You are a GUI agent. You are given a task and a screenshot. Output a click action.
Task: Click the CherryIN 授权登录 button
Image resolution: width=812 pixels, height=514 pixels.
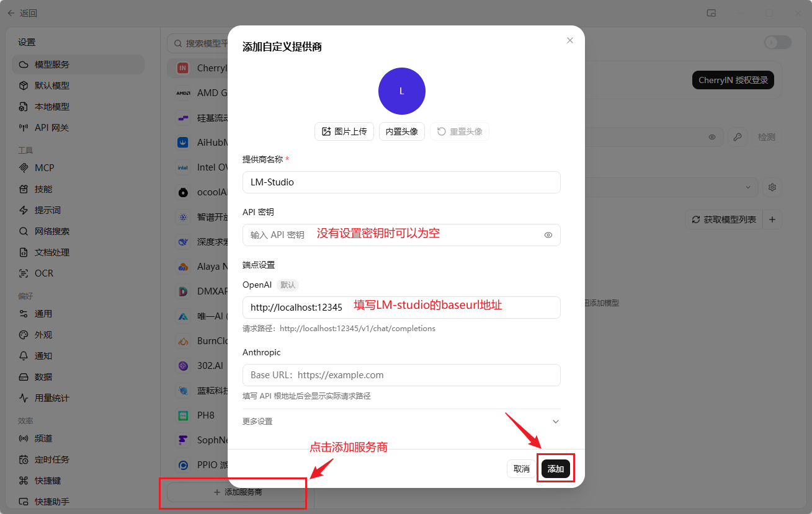pyautogui.click(x=733, y=80)
